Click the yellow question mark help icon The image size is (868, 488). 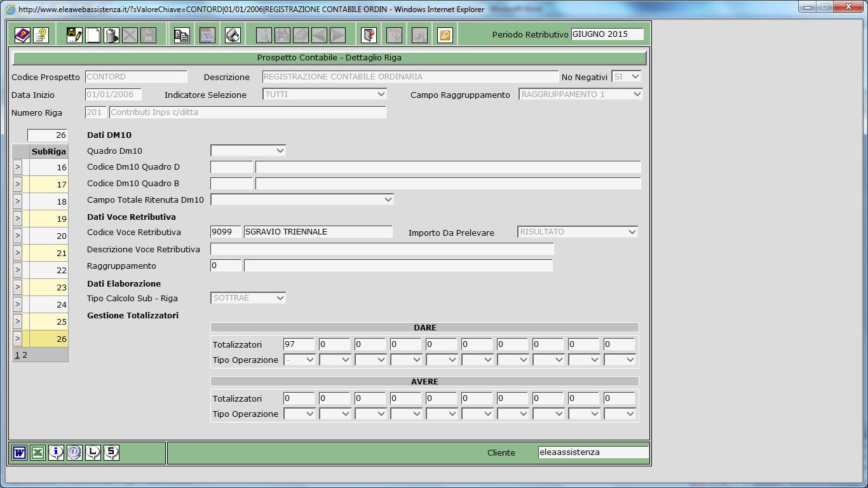click(x=41, y=35)
